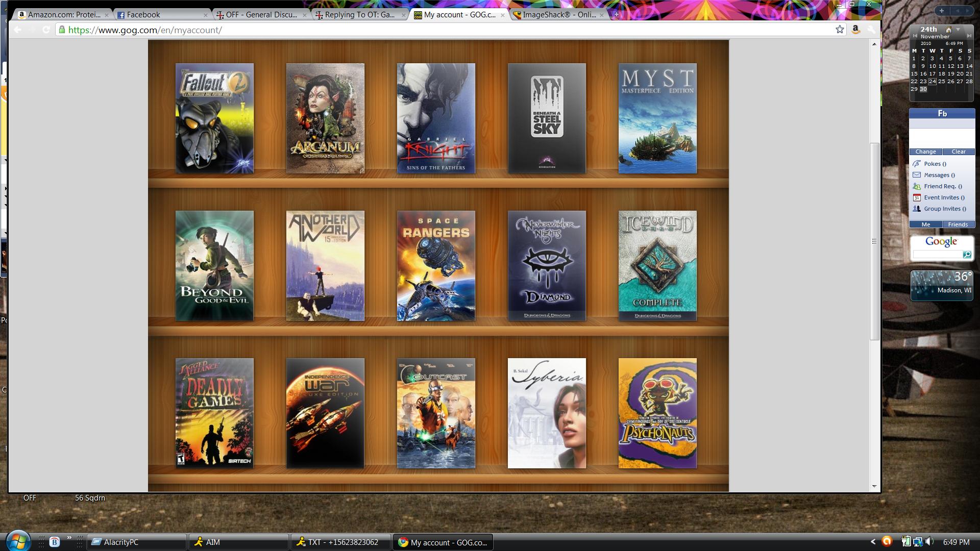Open the Icewind Dale Complete cover
The width and height of the screenshot is (980, 551).
click(x=657, y=266)
